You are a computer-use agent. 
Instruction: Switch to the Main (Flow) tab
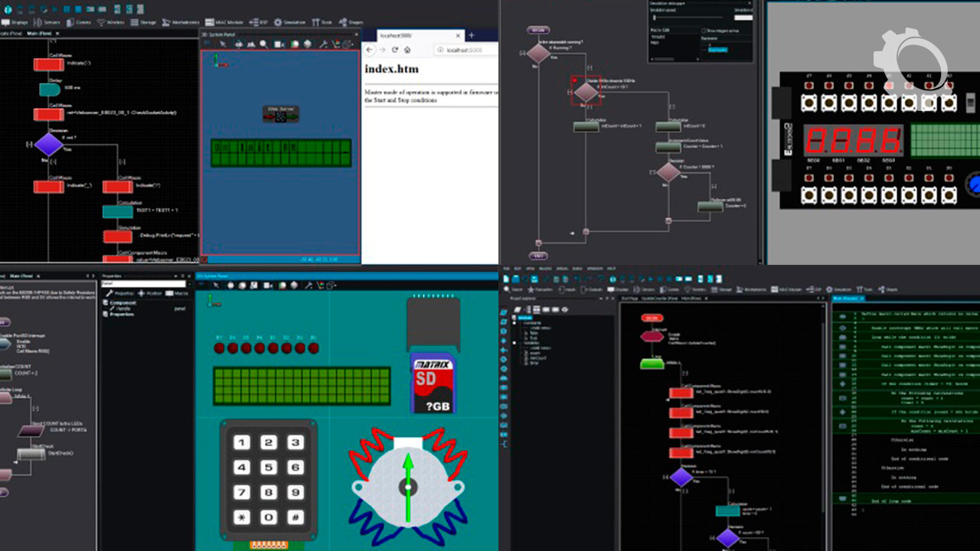(x=38, y=34)
